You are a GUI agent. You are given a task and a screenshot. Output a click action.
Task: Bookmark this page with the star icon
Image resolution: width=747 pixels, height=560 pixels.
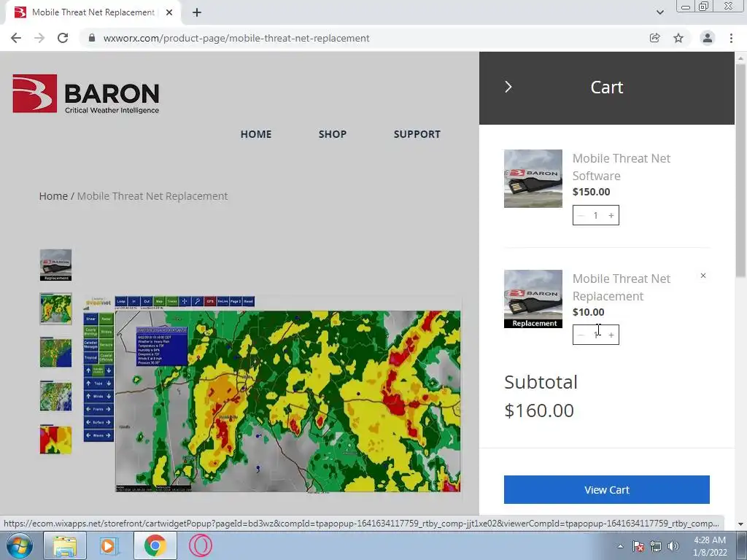tap(678, 38)
